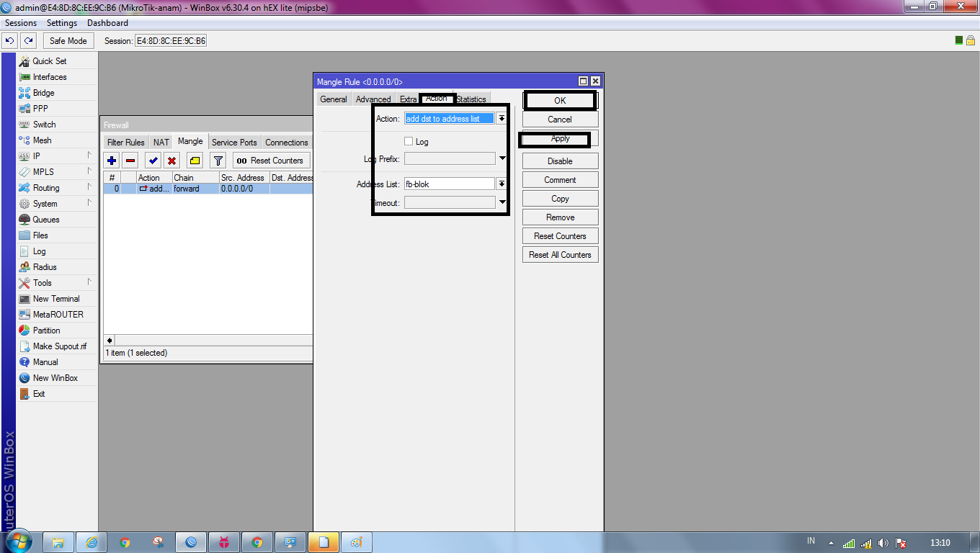Click the Comment button

click(x=560, y=180)
